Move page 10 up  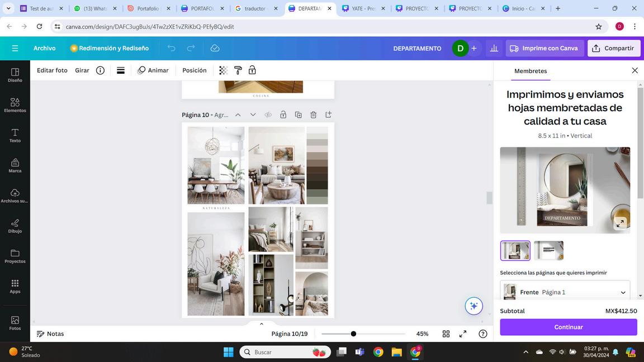coord(238,115)
